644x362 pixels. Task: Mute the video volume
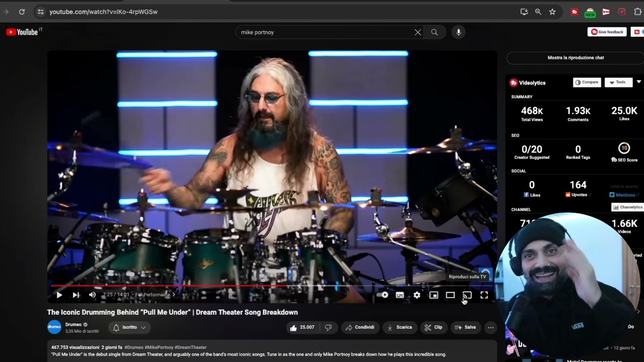point(92,295)
